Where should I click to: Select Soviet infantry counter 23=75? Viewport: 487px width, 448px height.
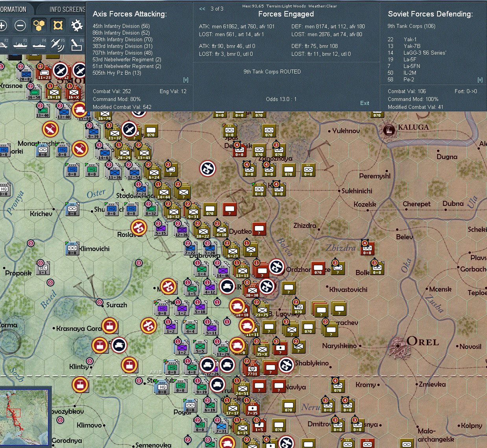click(262, 310)
